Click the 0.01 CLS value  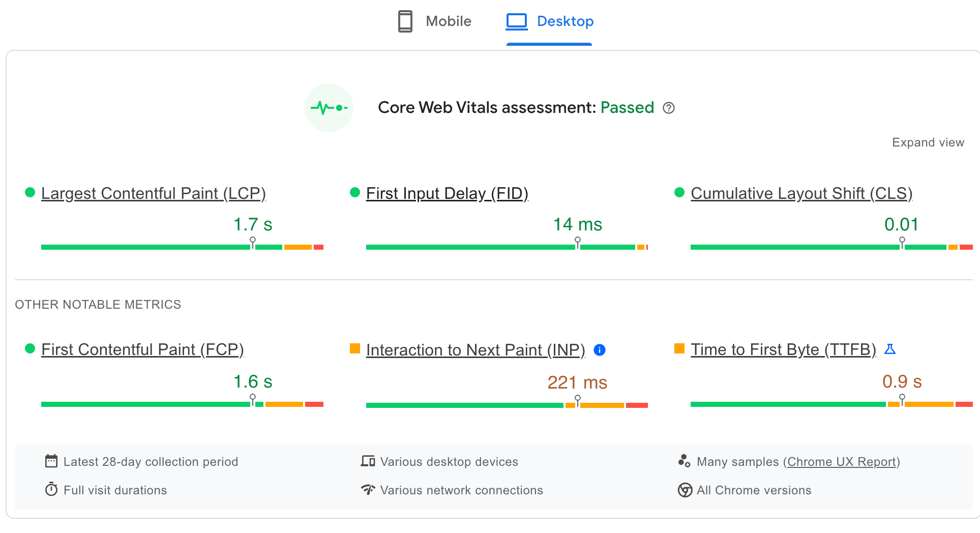point(902,224)
